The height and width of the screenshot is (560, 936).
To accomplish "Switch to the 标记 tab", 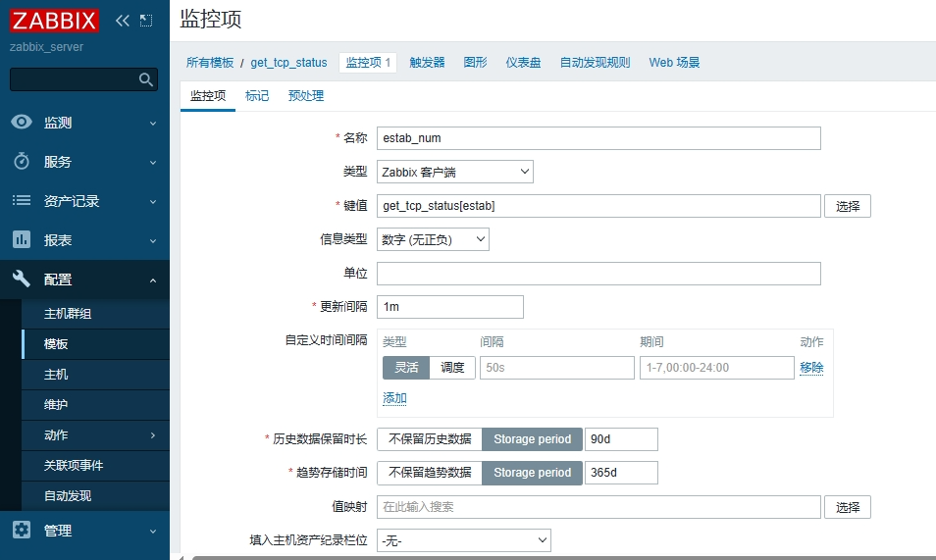I will [257, 96].
